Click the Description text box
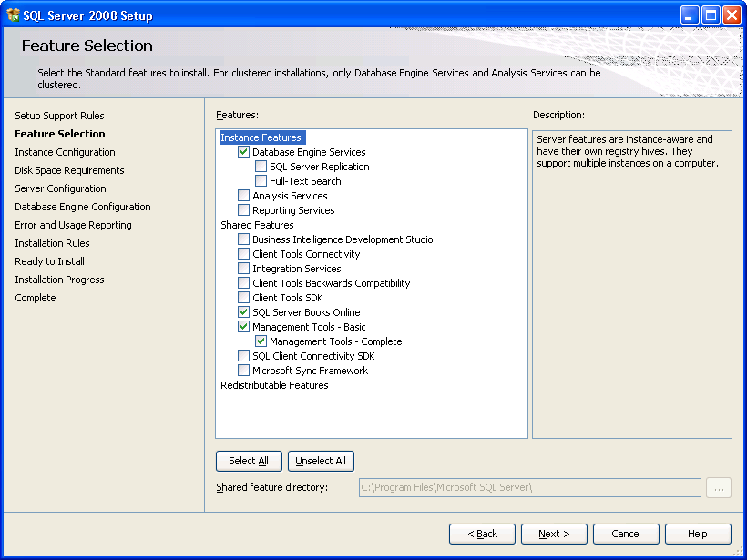 click(x=631, y=284)
